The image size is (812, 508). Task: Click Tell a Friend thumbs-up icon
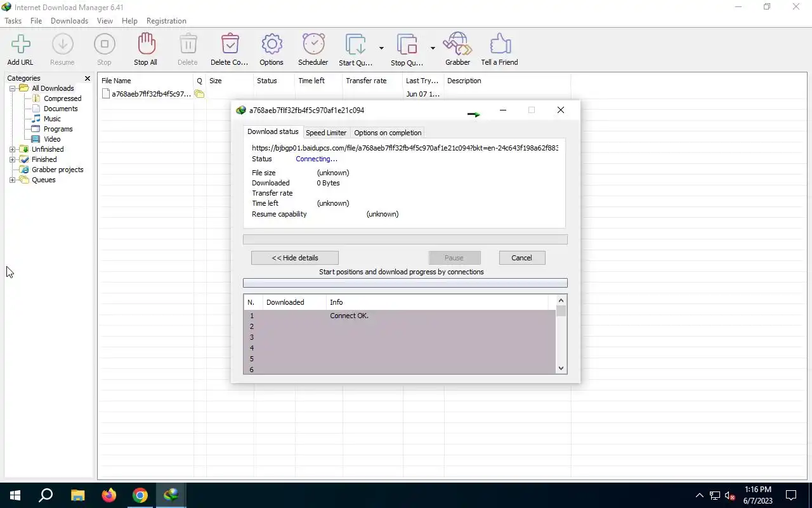[500, 44]
